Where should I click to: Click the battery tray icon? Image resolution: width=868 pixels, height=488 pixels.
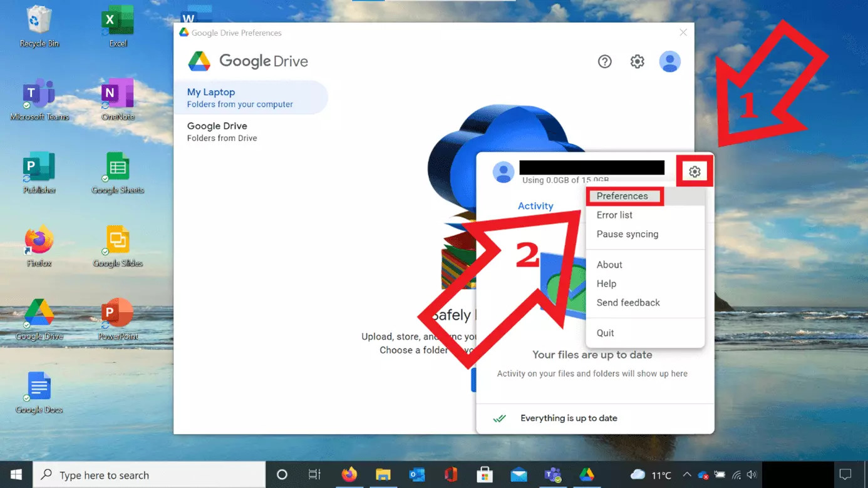(x=720, y=475)
